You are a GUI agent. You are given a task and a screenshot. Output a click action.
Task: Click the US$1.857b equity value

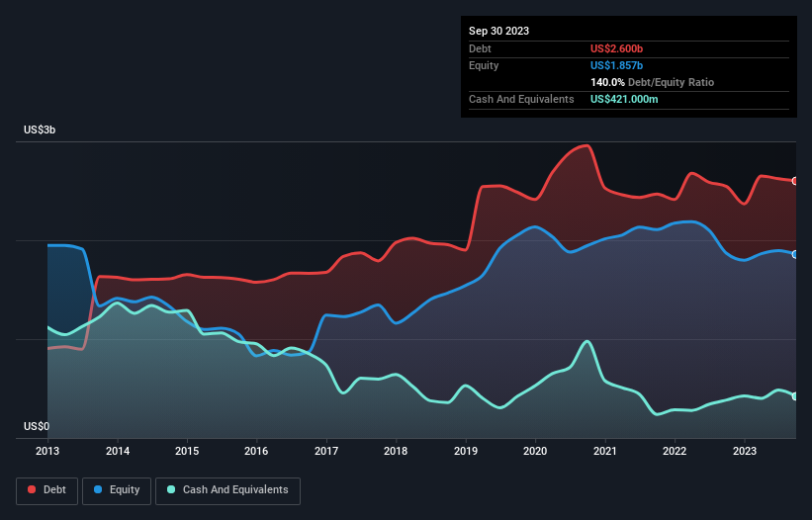pyautogui.click(x=616, y=65)
